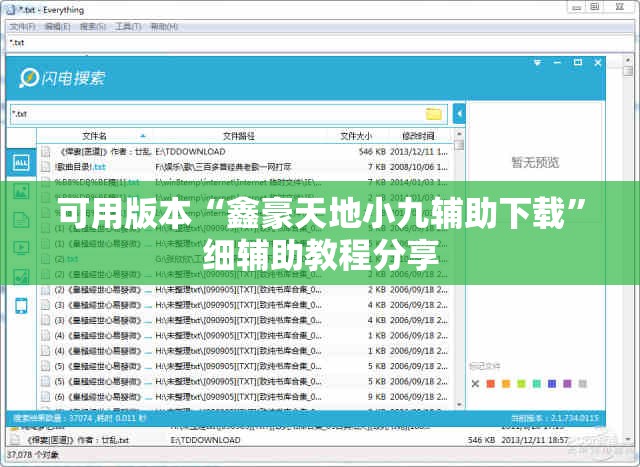Click E:\TDDOWNLOAD path in Everything window

[205, 440]
